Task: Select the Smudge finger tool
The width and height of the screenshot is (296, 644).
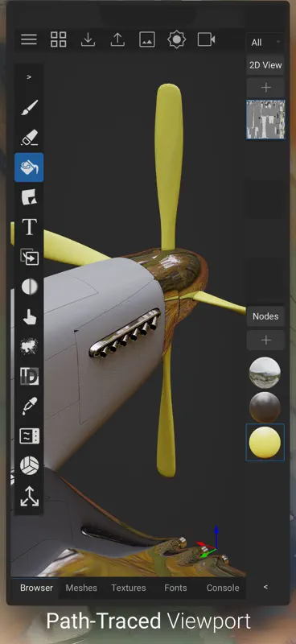Action: 29,316
